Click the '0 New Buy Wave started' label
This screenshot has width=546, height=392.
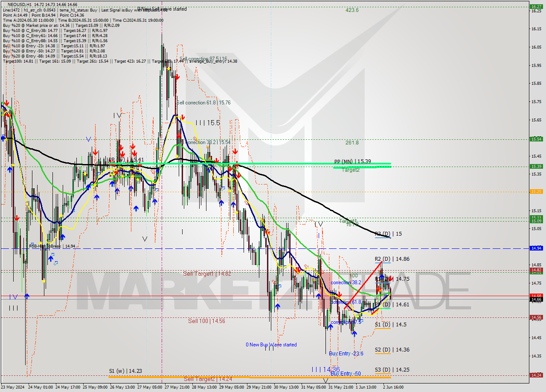[x=271, y=345]
